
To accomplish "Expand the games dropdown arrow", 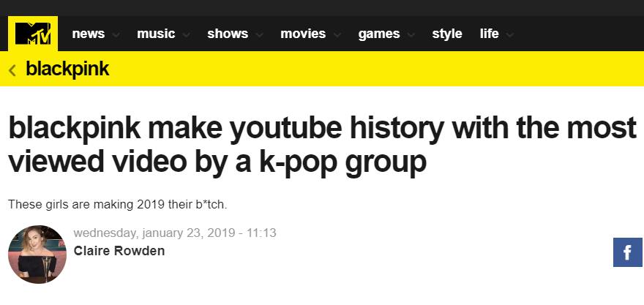I will 411,34.
